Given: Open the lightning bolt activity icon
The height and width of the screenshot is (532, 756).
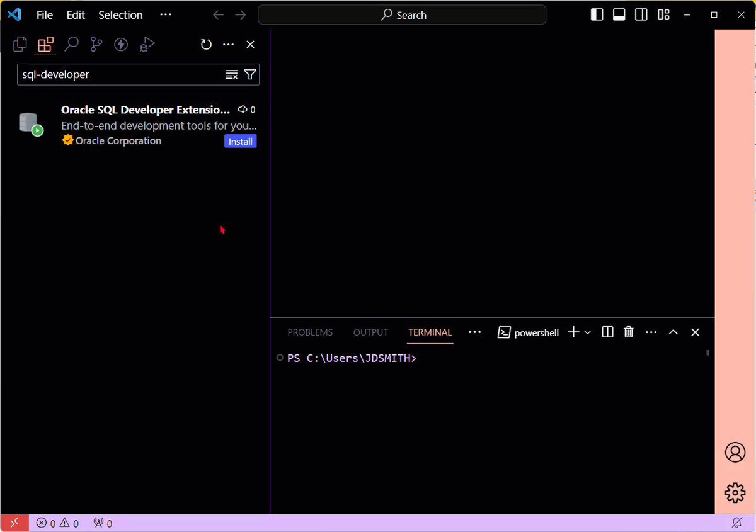Looking at the screenshot, I should pos(121,44).
